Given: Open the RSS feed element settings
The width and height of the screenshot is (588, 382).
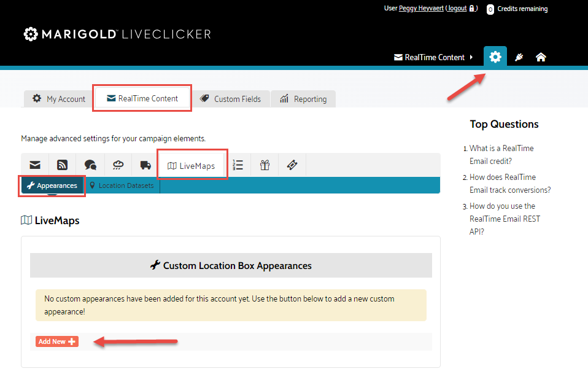Looking at the screenshot, I should pyautogui.click(x=62, y=165).
